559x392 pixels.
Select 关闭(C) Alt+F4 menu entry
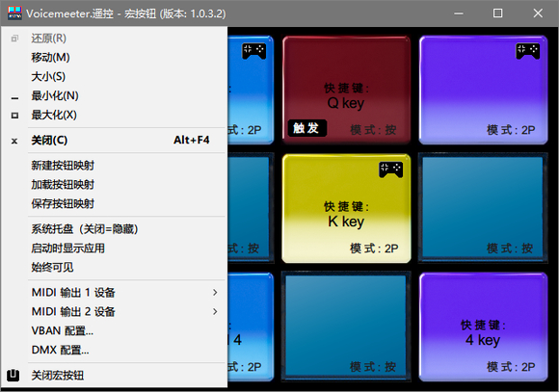[x=114, y=140]
